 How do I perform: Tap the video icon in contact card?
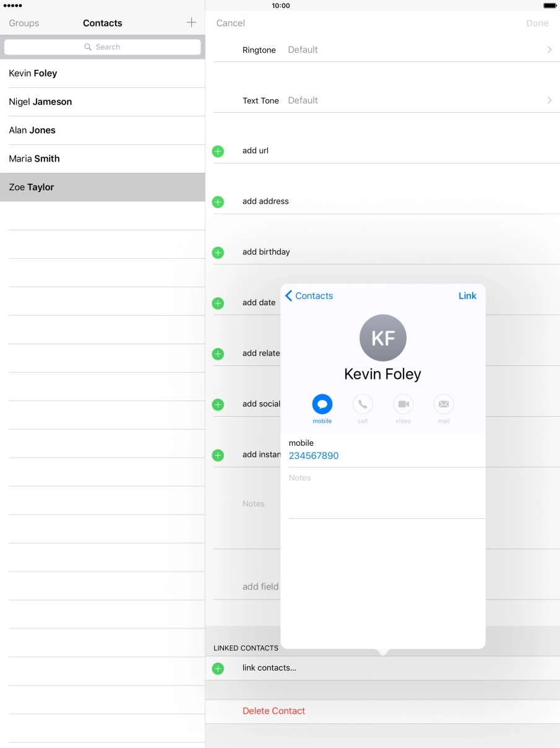pyautogui.click(x=403, y=404)
